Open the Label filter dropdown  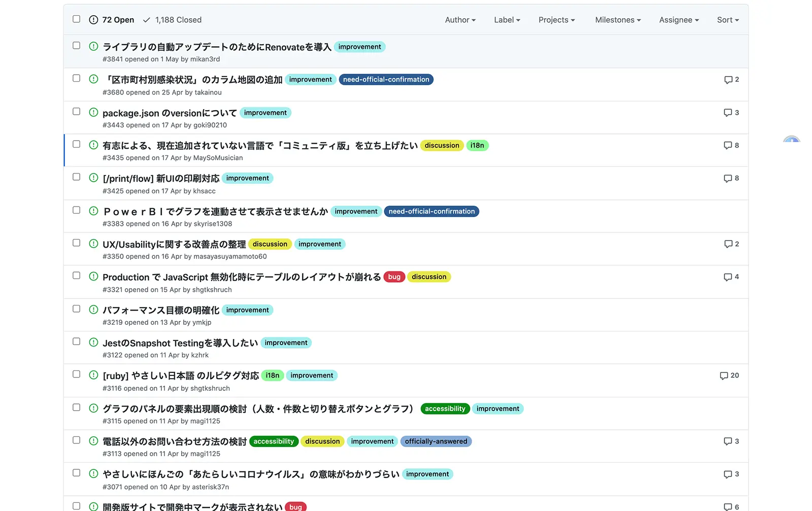507,20
